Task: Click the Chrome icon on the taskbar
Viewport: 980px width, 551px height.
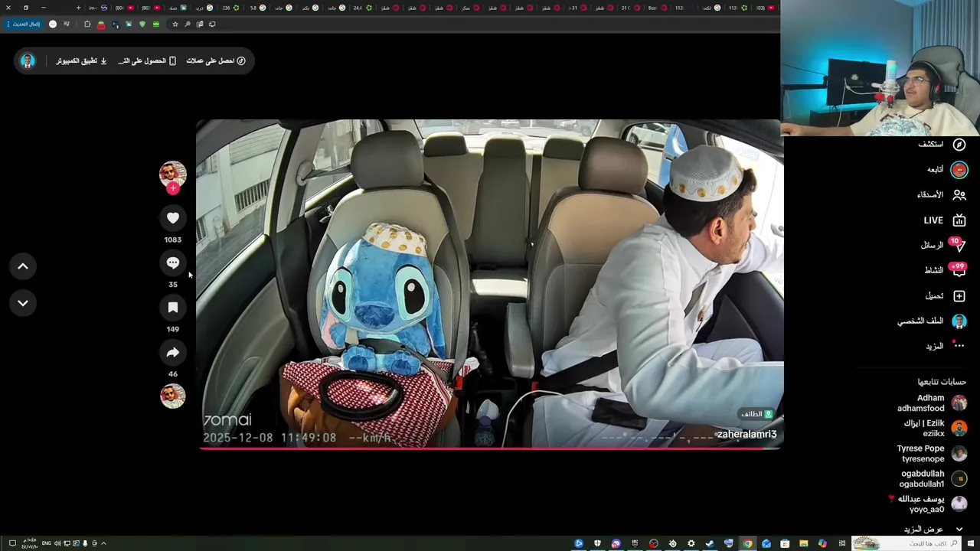Action: pyautogui.click(x=748, y=543)
